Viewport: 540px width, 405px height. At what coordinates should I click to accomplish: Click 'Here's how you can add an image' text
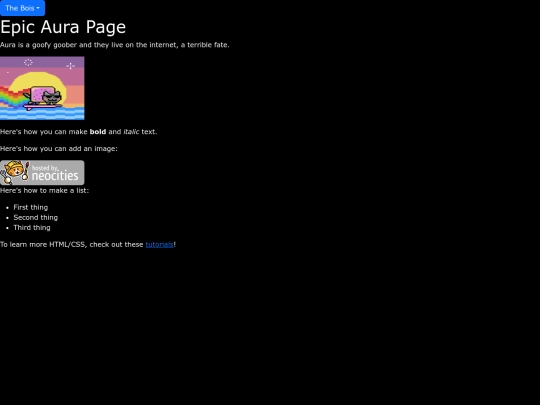point(59,149)
